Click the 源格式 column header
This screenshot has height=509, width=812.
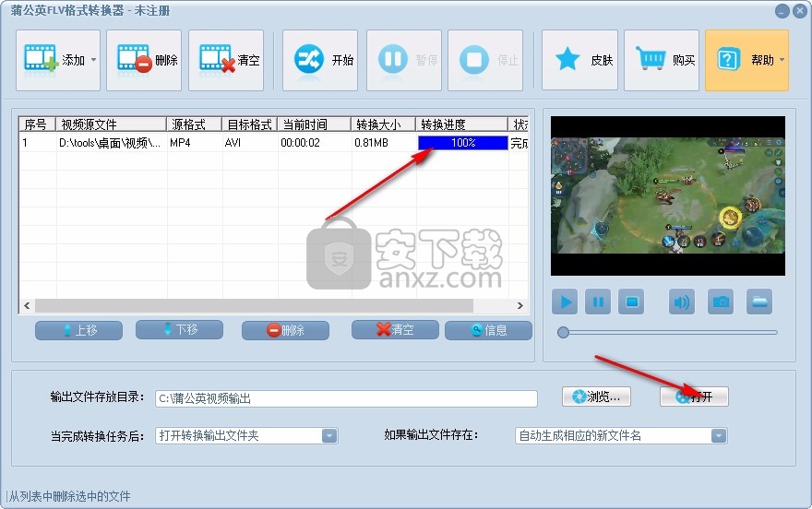[x=194, y=124]
